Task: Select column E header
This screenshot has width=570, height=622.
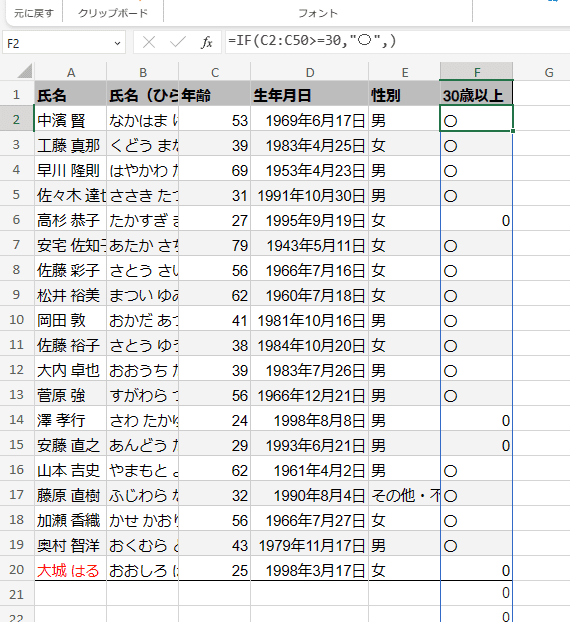Action: (405, 72)
